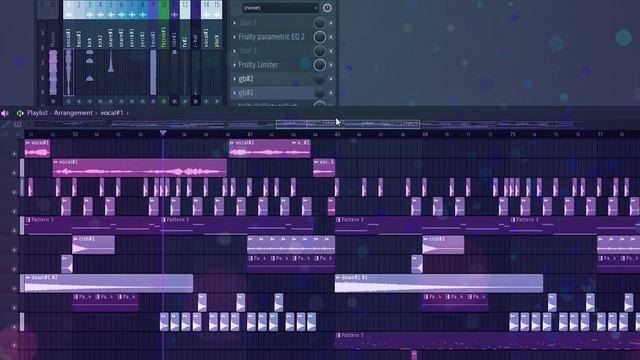Toggle the dot under Master mixer track

[x=53, y=101]
